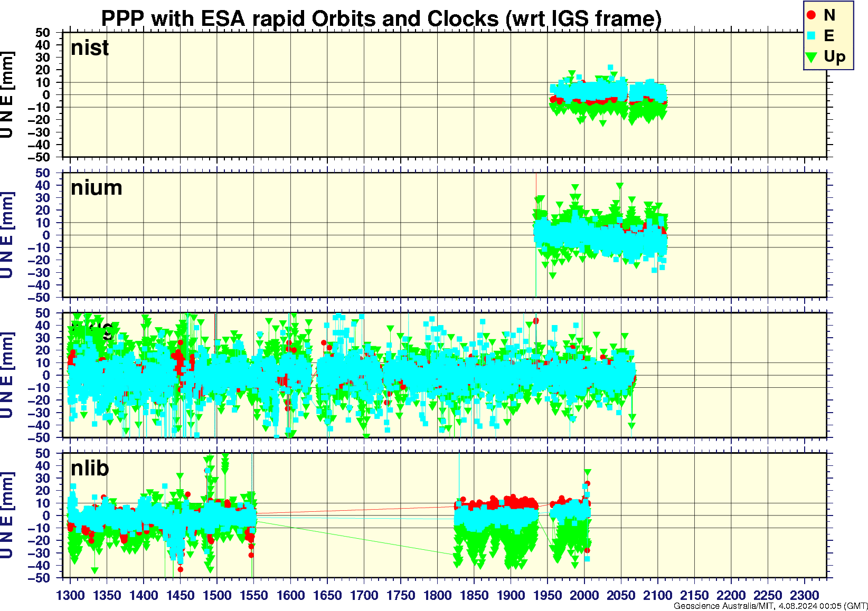Click x-axis label 1950
The image size is (868, 611).
pos(548,595)
